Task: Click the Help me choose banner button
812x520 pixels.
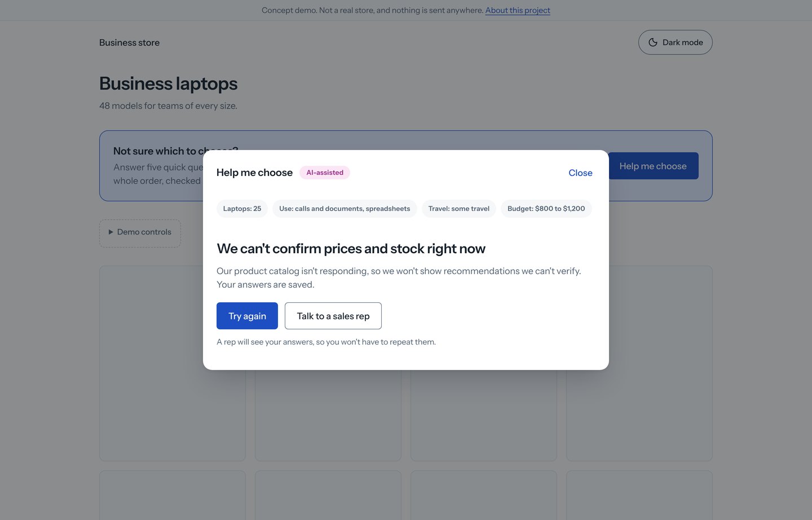Action: pyautogui.click(x=653, y=166)
